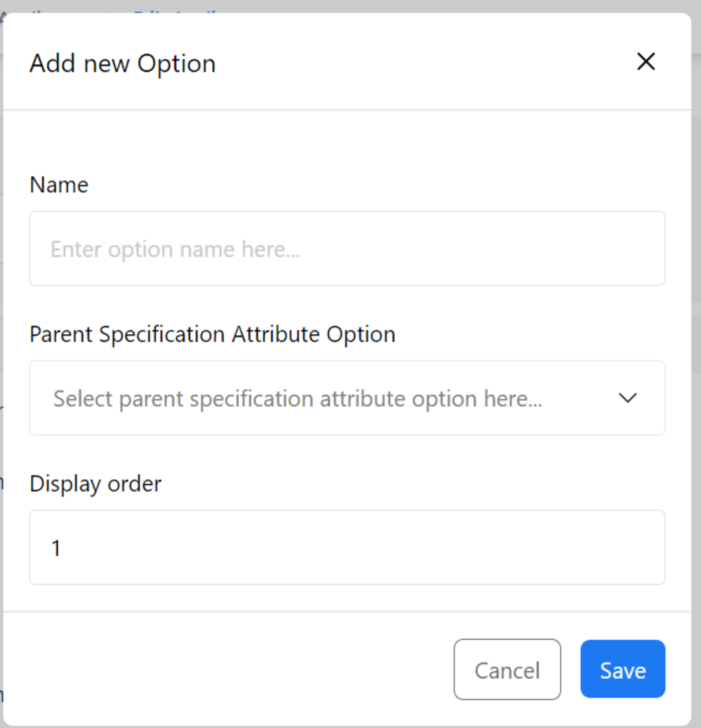The height and width of the screenshot is (728, 701).
Task: Cancel adding the new option
Action: point(507,669)
